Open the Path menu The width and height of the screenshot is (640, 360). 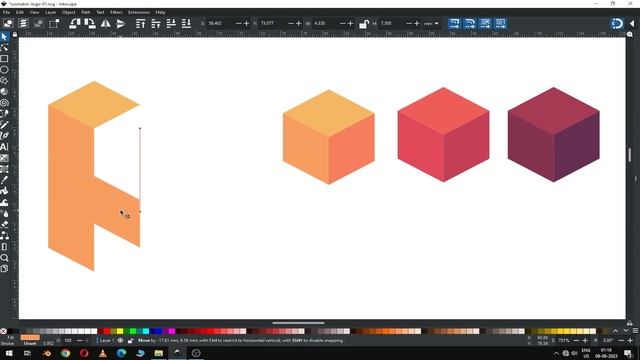pos(85,12)
